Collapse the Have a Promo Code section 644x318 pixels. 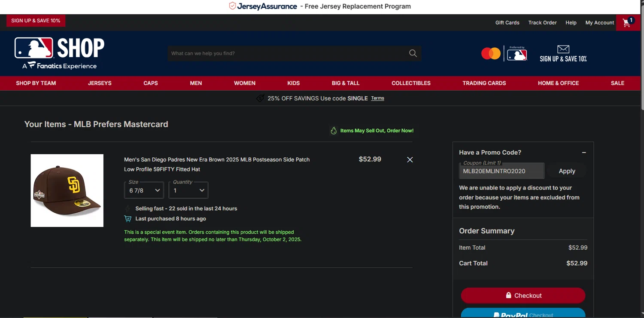[x=584, y=153]
